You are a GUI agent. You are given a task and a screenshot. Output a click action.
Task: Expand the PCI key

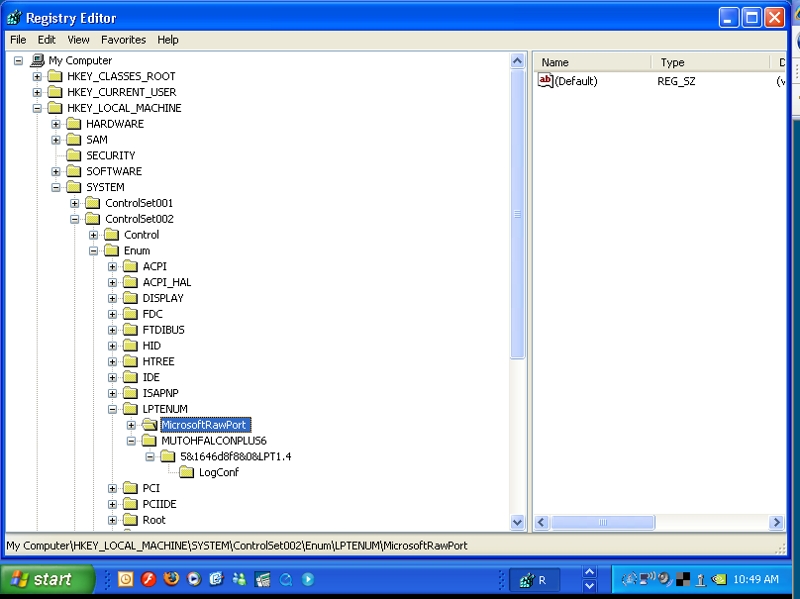pyautogui.click(x=113, y=488)
